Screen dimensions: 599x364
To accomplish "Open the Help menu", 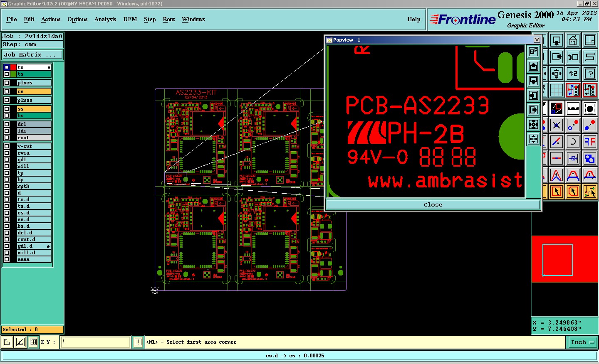I will click(x=414, y=20).
